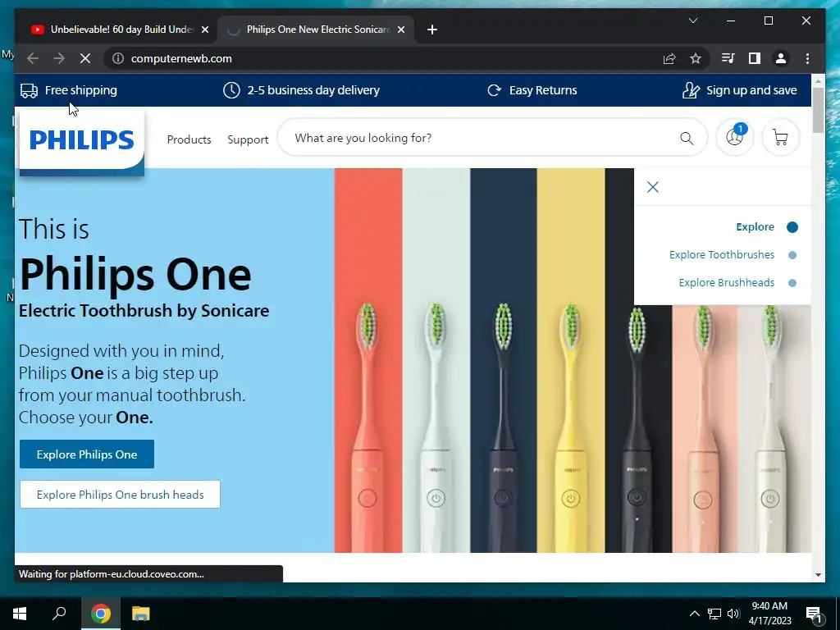Click the Easy Returns arrow icon
The width and height of the screenshot is (840, 630).
click(494, 90)
